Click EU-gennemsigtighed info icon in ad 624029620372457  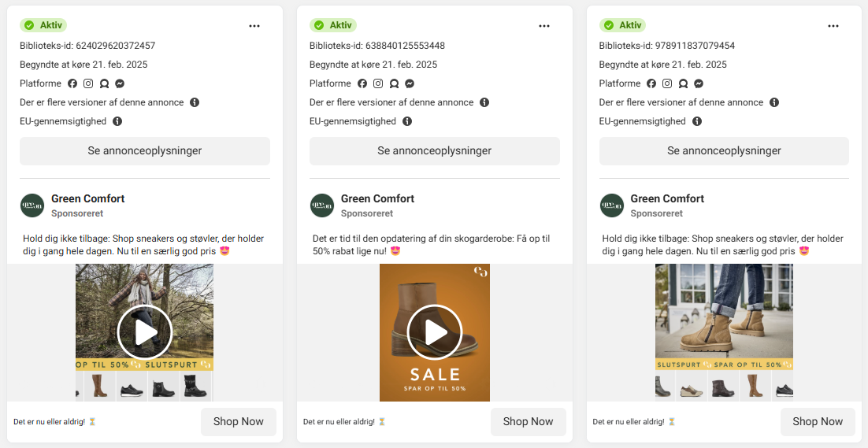(x=117, y=121)
